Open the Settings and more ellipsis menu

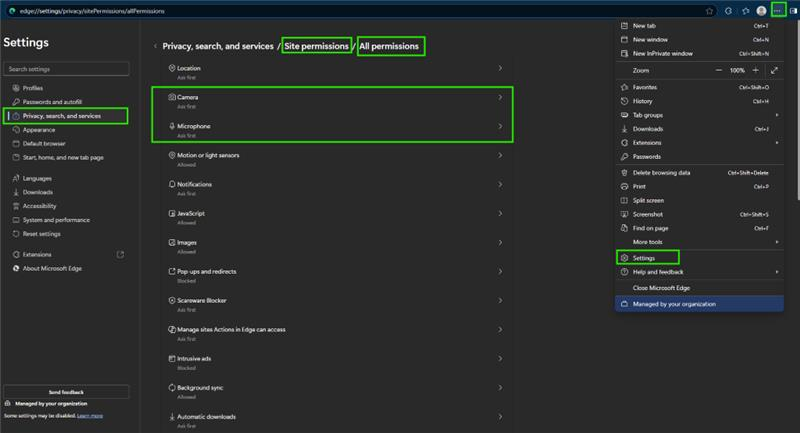pos(778,11)
